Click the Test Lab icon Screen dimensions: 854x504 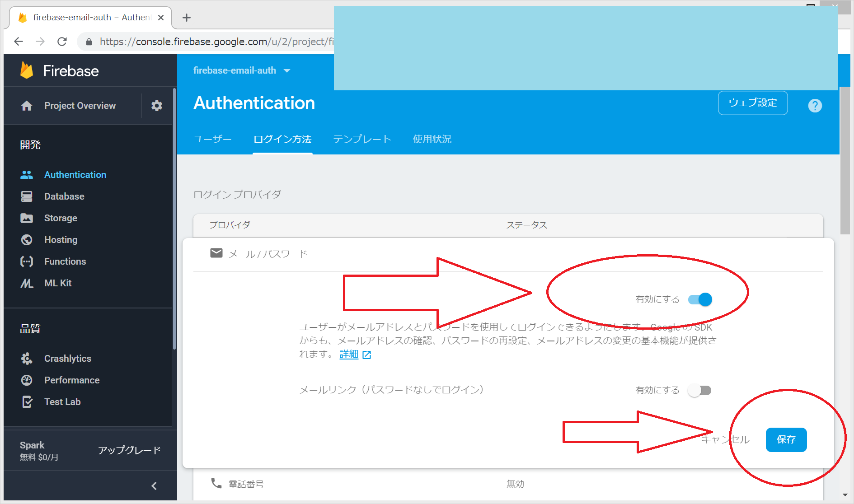tap(27, 402)
